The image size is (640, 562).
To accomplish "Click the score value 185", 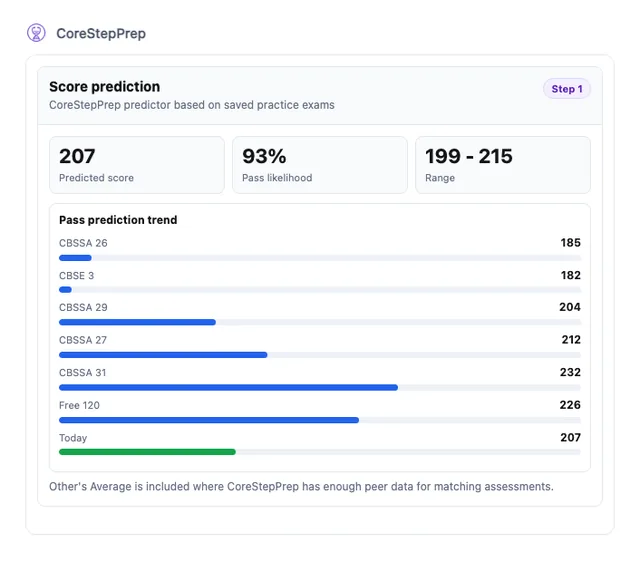I will [x=570, y=242].
